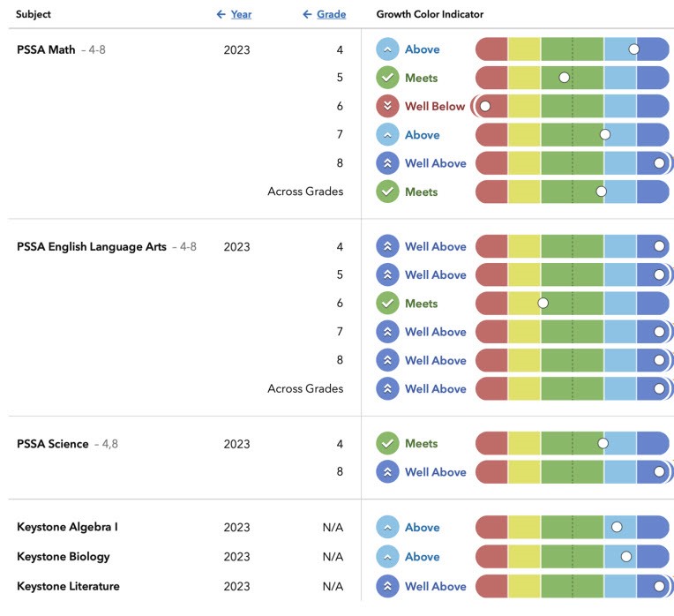The height and width of the screenshot is (616, 674).
Task: Select the PSSA Science subject label
Action: (x=52, y=444)
